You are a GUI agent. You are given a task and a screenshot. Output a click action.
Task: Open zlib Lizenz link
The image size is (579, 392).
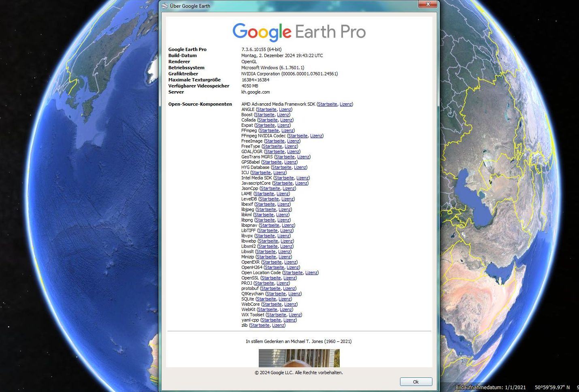coord(278,325)
